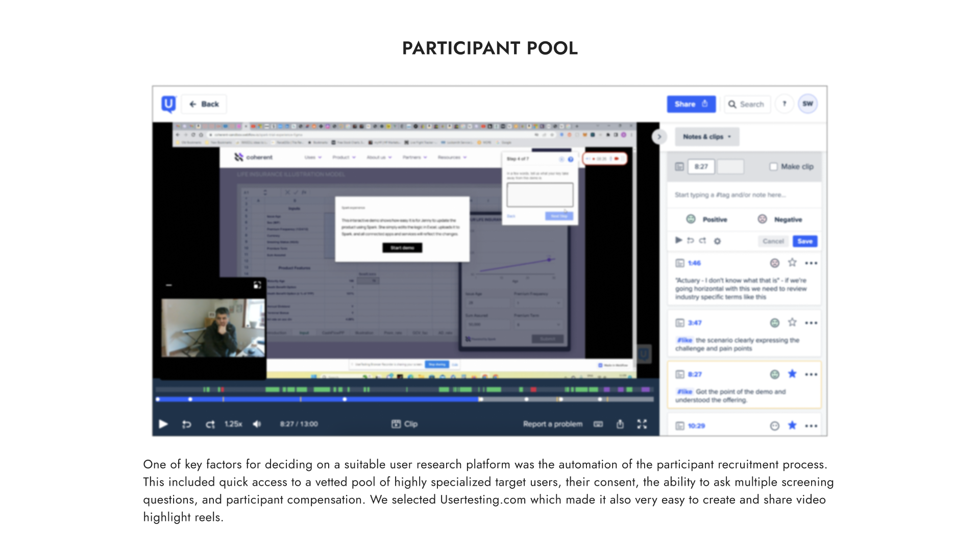The height and width of the screenshot is (551, 980).
Task: Play the session video
Action: (x=163, y=424)
